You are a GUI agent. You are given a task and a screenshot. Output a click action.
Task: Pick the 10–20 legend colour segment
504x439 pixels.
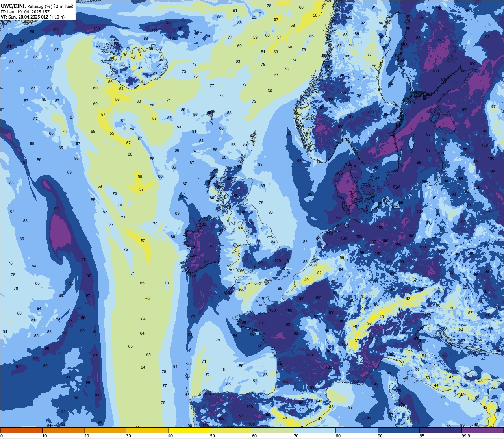tap(63, 430)
